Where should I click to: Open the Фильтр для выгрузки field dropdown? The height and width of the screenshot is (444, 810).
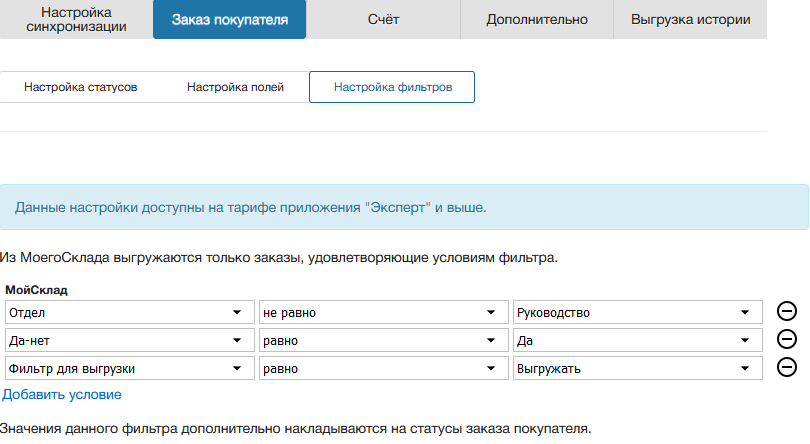[127, 369]
